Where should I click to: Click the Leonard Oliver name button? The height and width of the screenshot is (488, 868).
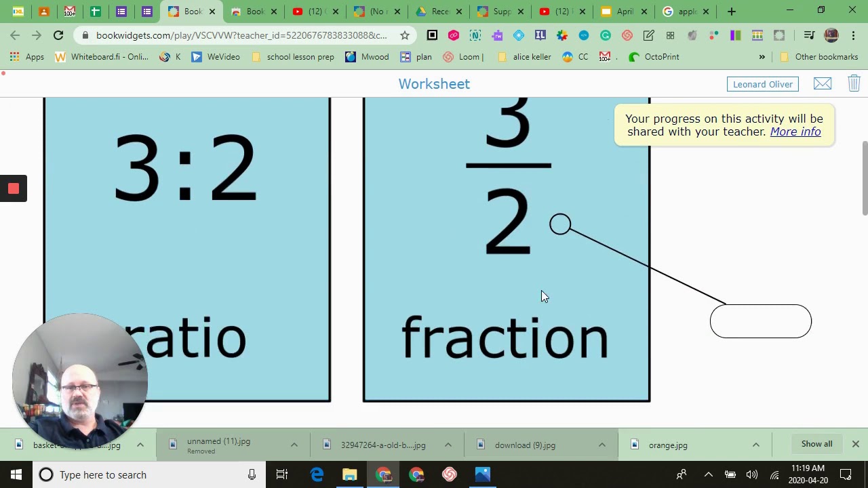pyautogui.click(x=763, y=84)
